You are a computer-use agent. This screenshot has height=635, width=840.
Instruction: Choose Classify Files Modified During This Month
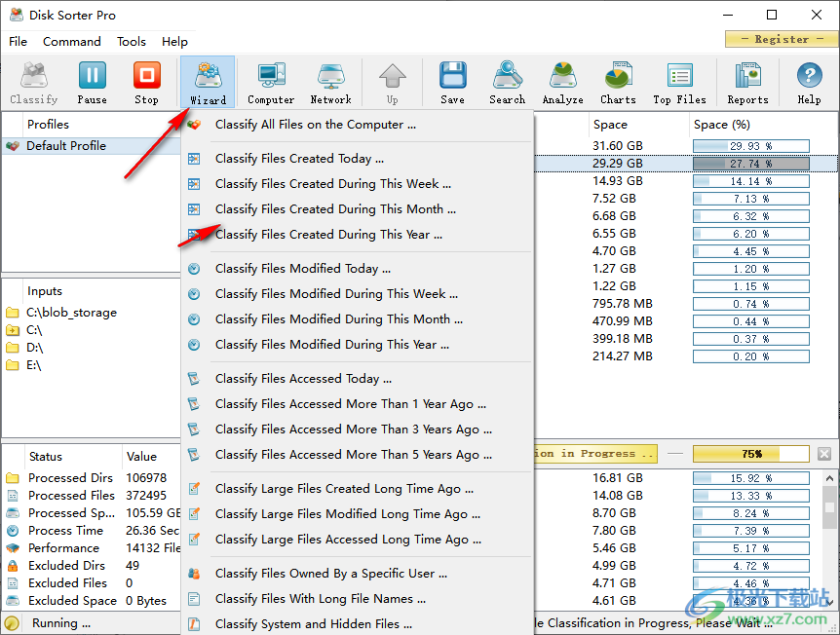point(358,319)
